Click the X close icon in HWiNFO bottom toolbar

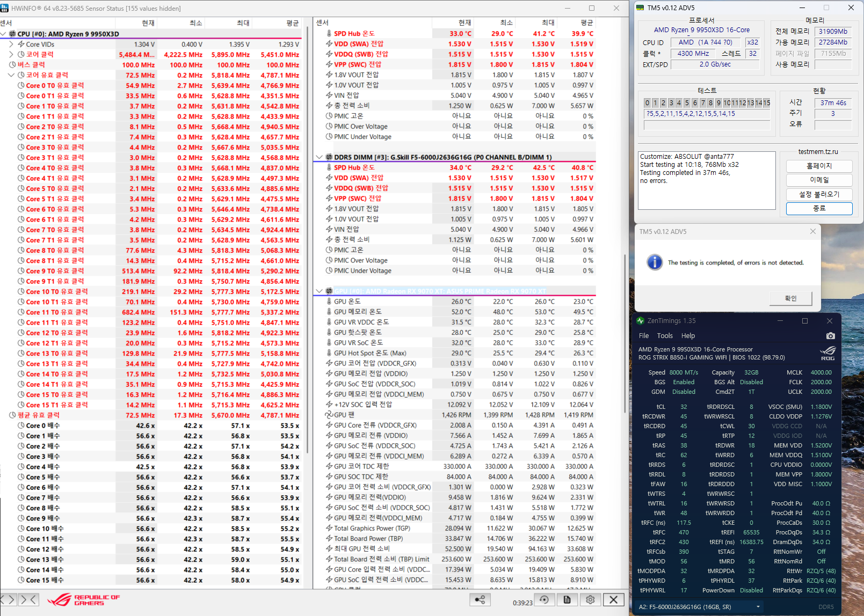coord(613,600)
